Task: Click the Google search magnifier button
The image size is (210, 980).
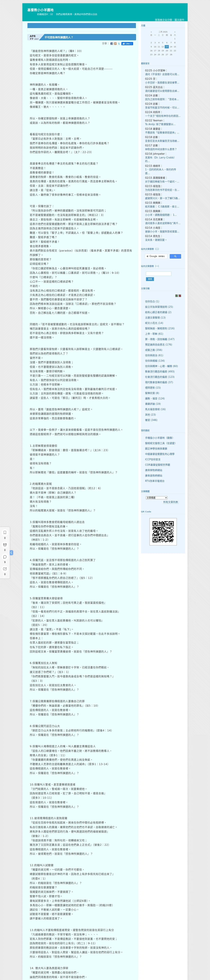Action: [x=175, y=256]
